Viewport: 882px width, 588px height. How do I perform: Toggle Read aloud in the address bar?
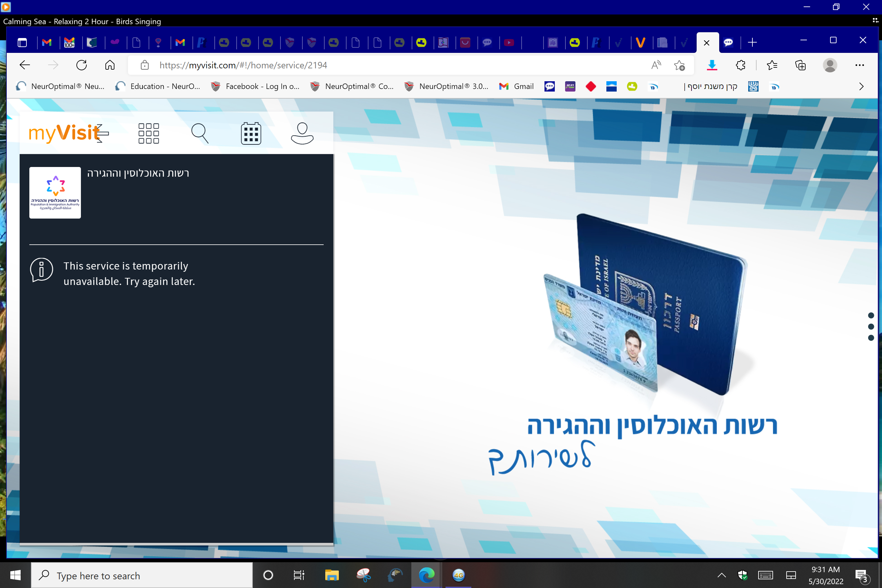(656, 65)
